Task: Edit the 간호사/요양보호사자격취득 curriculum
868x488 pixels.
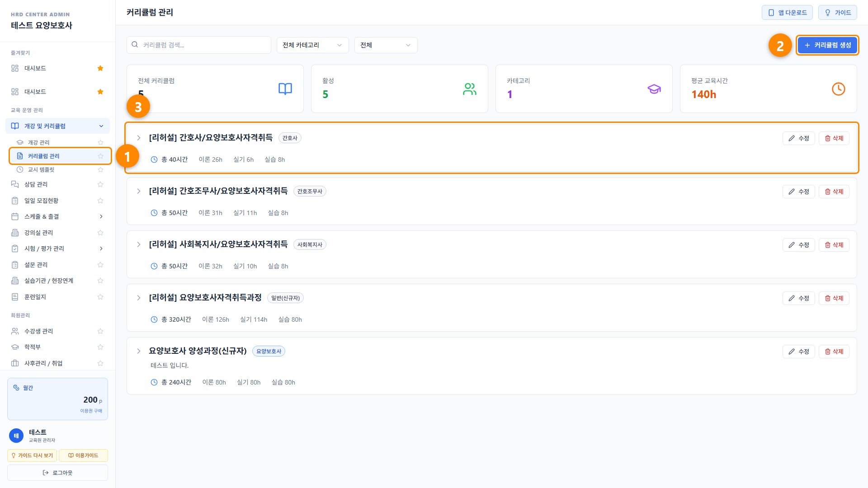Action: pos(798,138)
